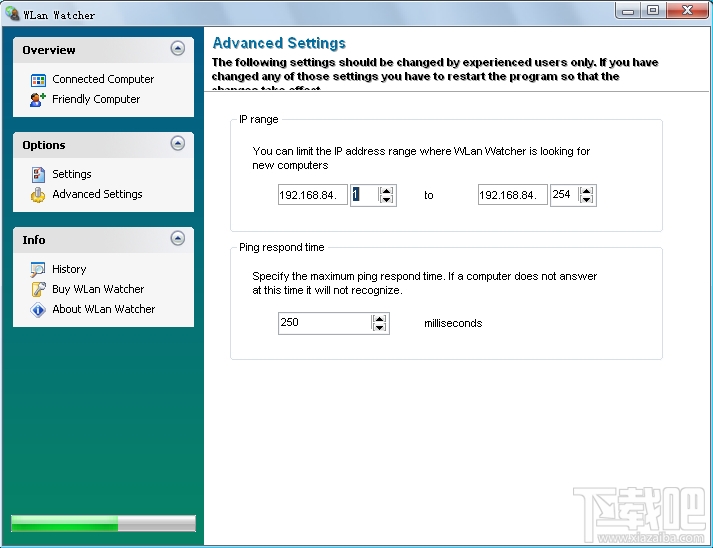Click the Overview panel header
713x548 pixels.
[x=103, y=50]
